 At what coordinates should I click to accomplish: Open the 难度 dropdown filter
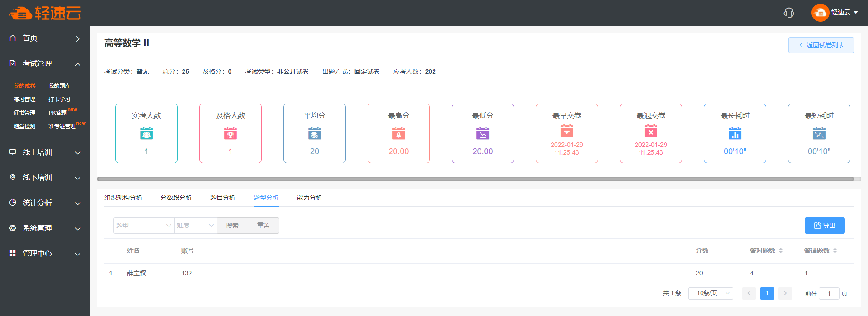pos(195,226)
